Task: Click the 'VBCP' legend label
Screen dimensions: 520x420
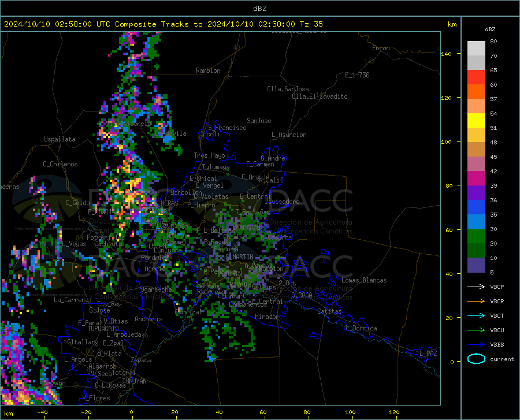Action: [x=497, y=287]
